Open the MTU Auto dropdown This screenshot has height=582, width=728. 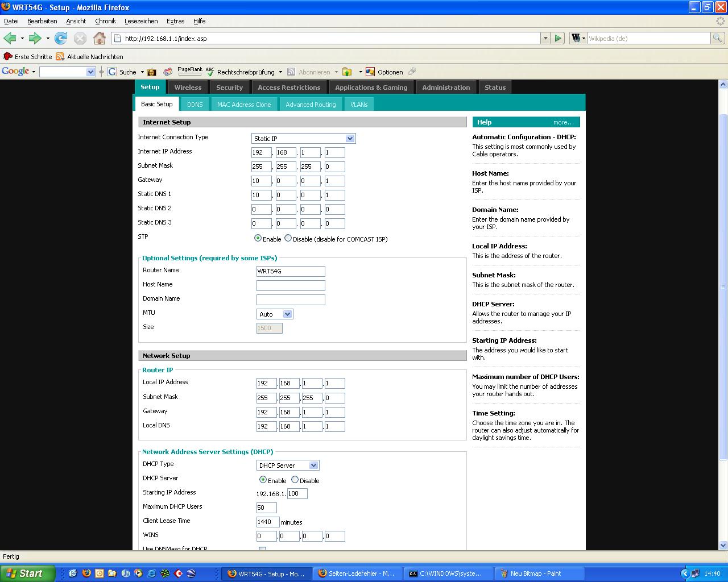[275, 314]
